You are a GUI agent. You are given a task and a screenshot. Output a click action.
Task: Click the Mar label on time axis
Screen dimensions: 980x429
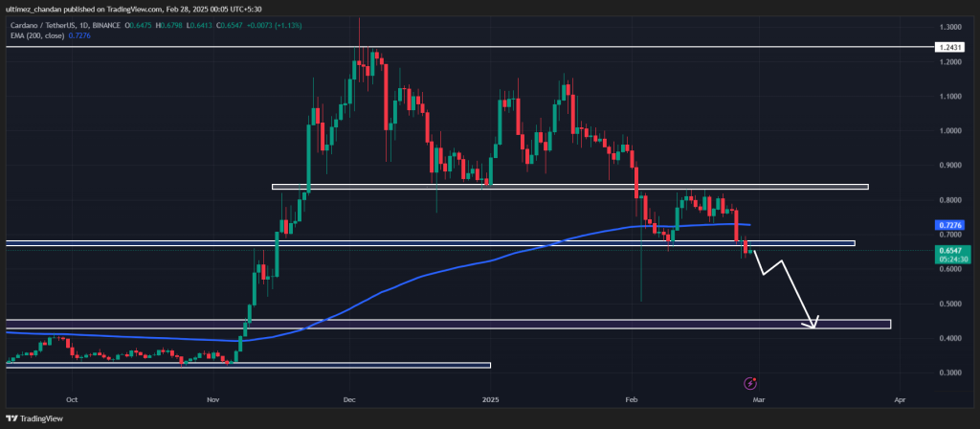[x=758, y=398]
